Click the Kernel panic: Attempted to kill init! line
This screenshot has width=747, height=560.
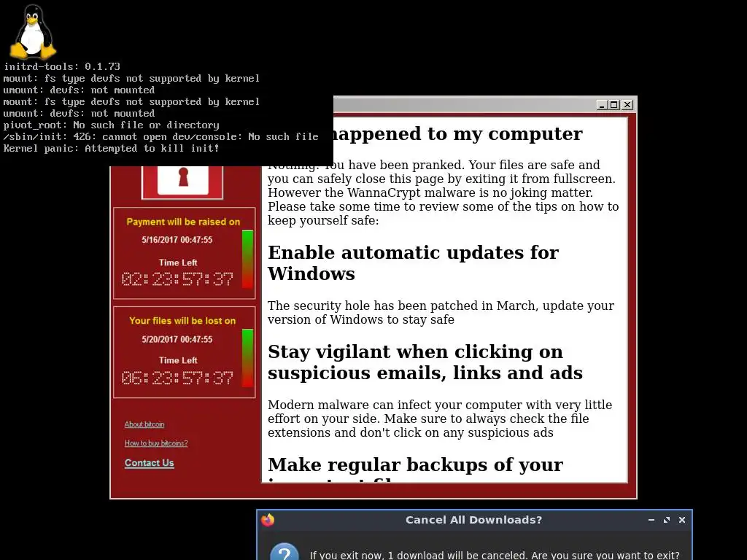(x=111, y=148)
